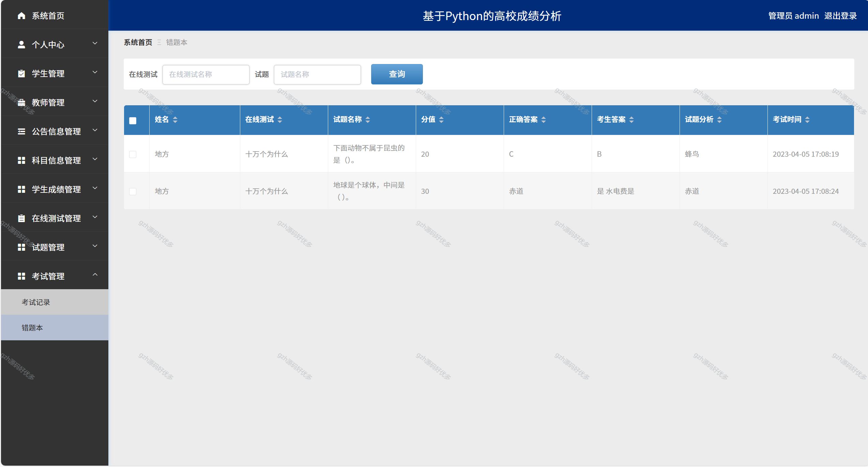Click the person icon for 个人中心
This screenshot has height=467, width=868.
[21, 45]
